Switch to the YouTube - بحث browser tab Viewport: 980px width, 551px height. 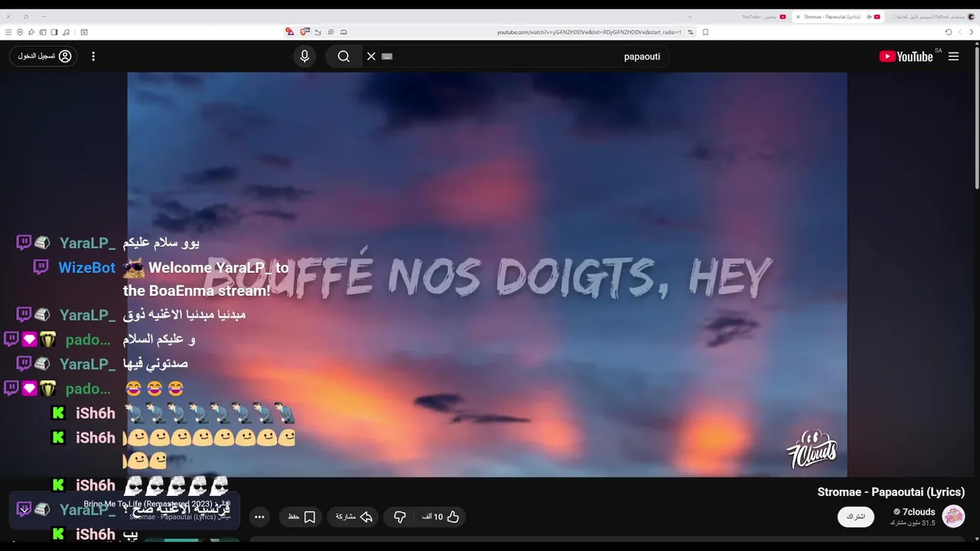[763, 16]
